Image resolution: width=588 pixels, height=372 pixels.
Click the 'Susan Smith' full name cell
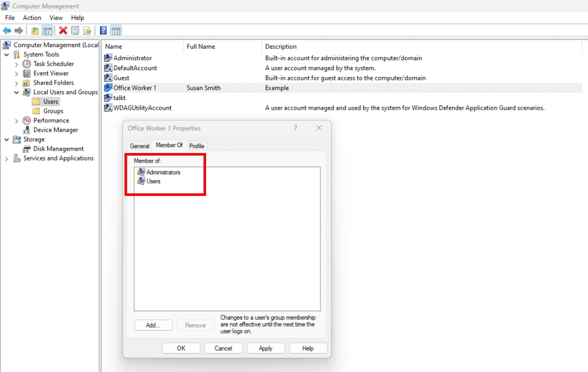pos(204,88)
